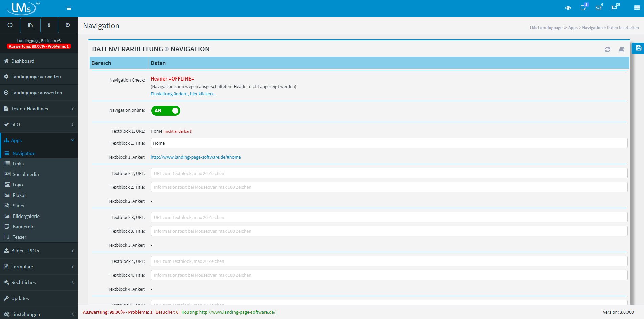Open the app grid icon

[636, 8]
